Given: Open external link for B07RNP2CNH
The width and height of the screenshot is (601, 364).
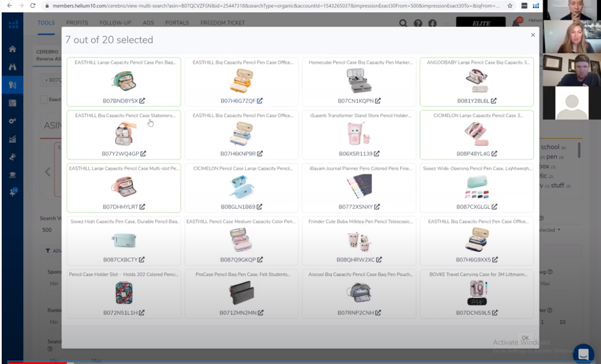Looking at the screenshot, I should [x=378, y=313].
